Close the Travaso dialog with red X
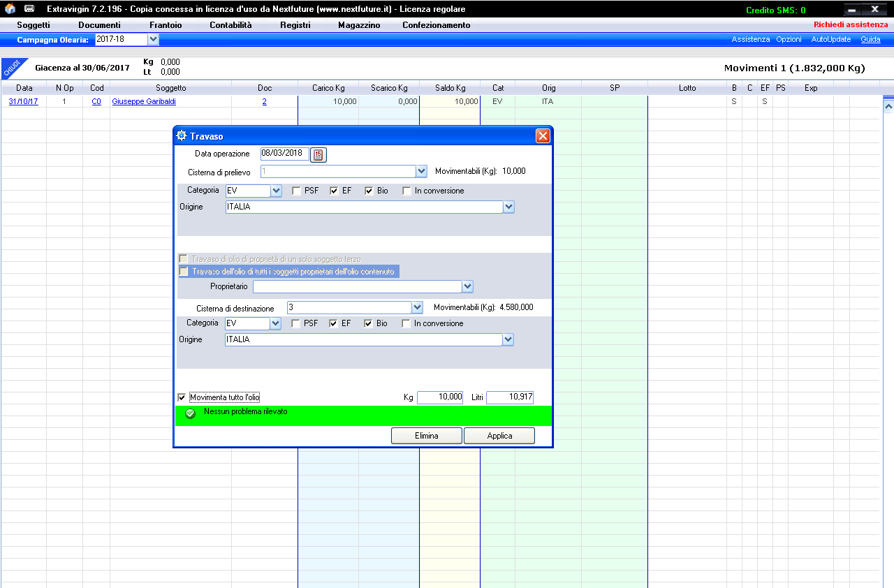Screen dimensions: 894x588 543,136
